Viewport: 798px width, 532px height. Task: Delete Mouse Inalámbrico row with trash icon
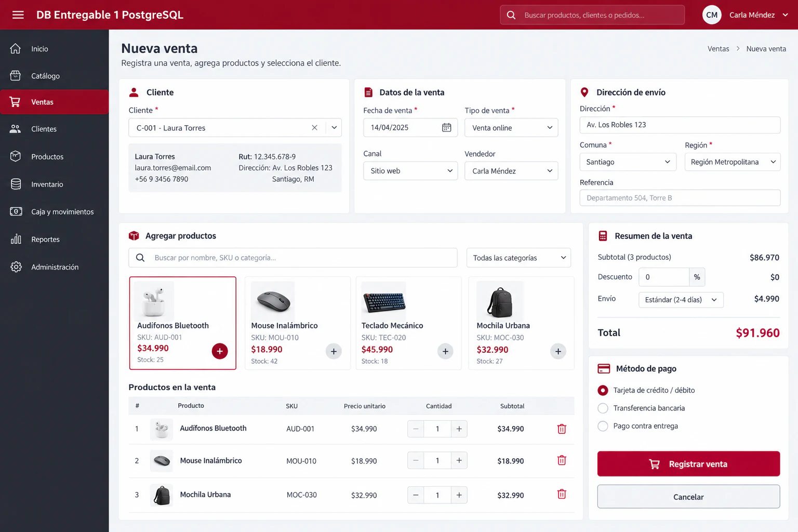(x=562, y=460)
